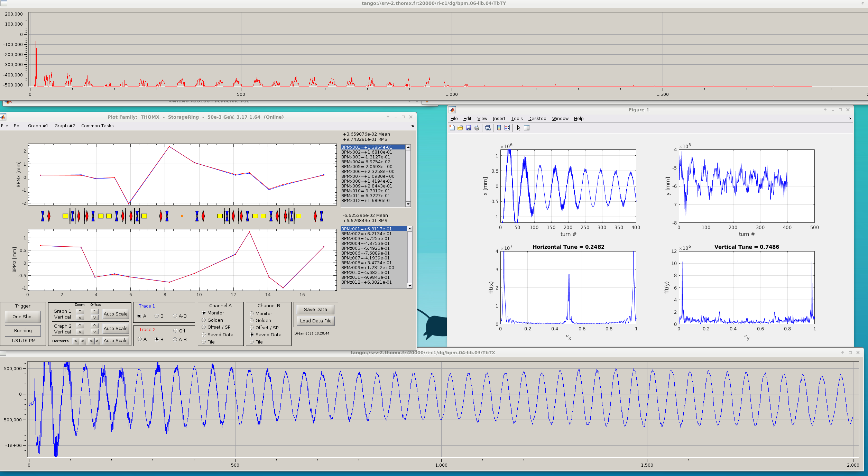Open the Property Inspector icon
The height and width of the screenshot is (476, 868).
pos(527,128)
